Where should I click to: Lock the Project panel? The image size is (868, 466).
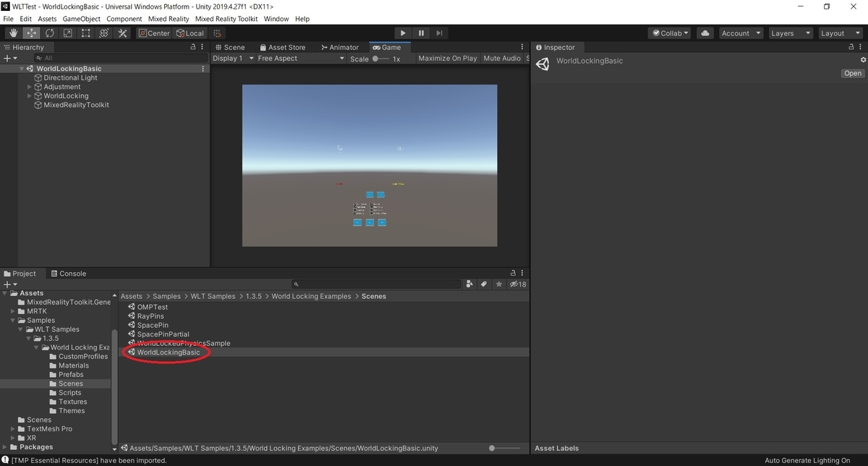tap(514, 274)
